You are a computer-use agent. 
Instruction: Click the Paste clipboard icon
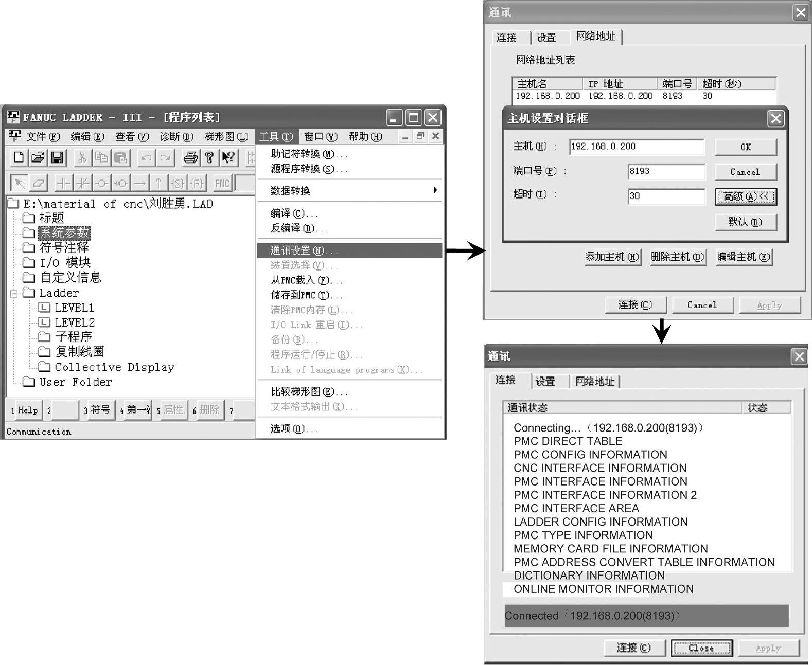click(120, 157)
